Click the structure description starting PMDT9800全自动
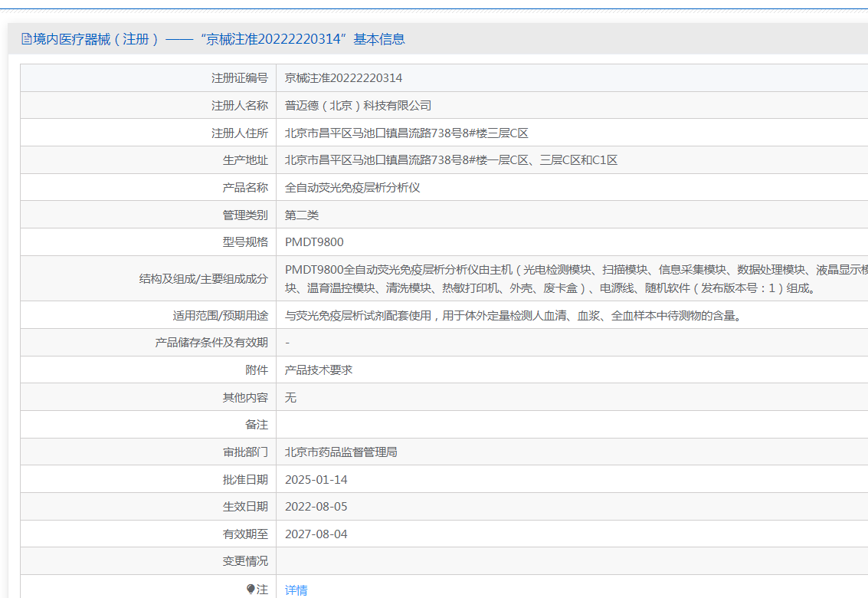 (x=576, y=279)
